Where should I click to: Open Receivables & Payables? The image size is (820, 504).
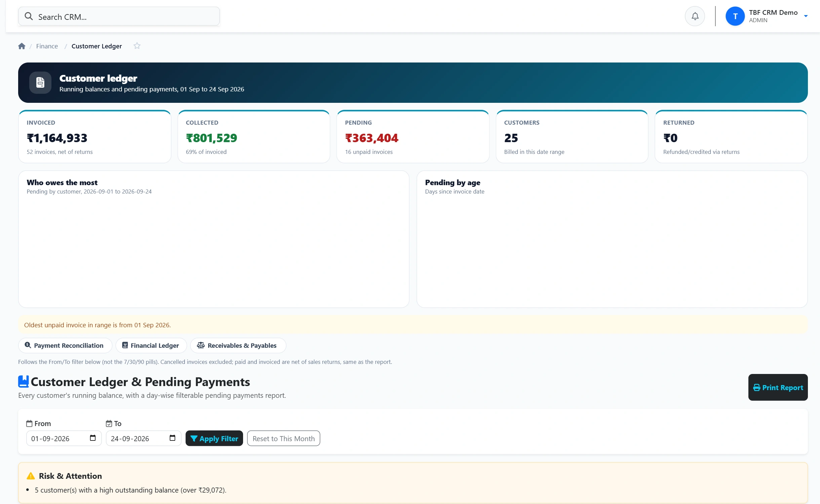238,345
